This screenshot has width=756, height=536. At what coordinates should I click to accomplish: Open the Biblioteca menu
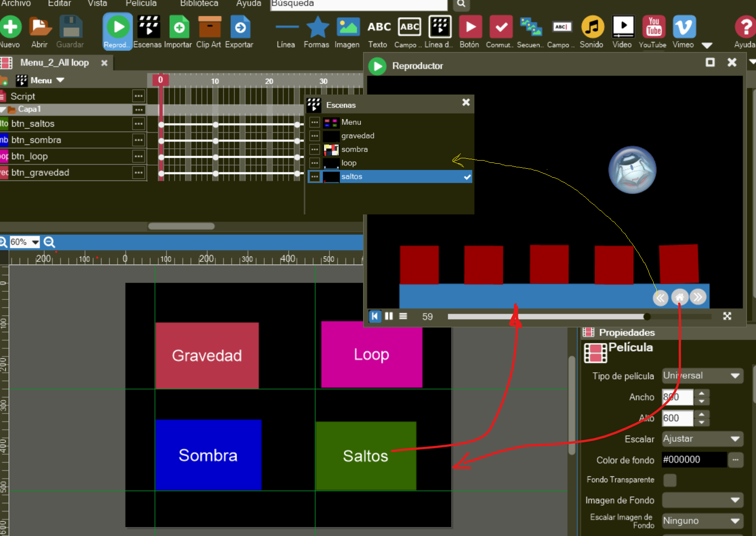pos(199,4)
